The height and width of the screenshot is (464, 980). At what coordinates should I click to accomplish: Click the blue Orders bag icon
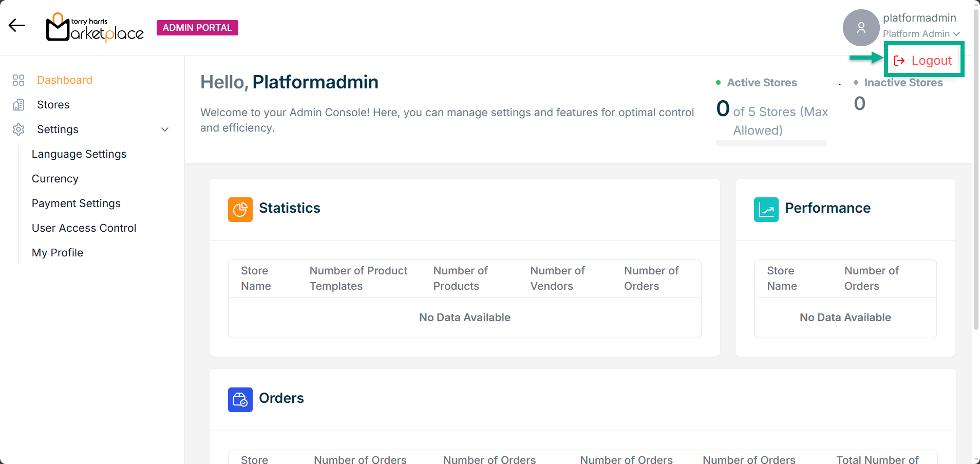tap(240, 400)
